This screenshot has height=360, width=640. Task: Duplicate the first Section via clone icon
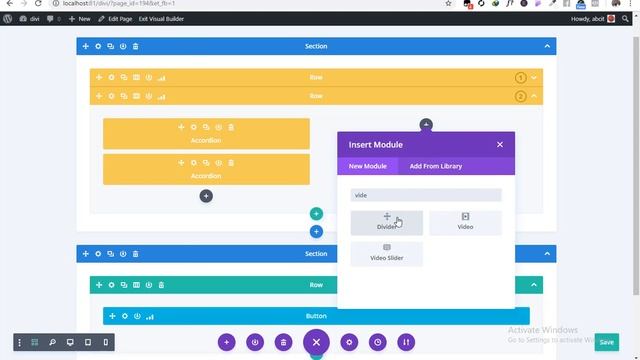coord(111,47)
